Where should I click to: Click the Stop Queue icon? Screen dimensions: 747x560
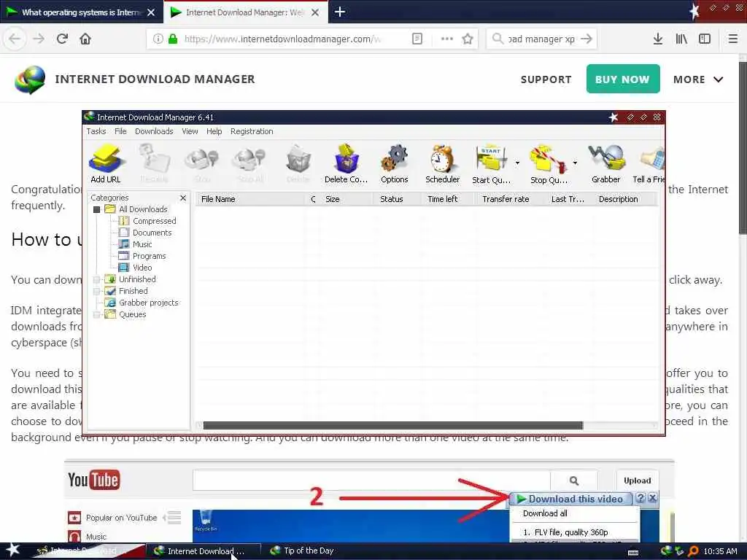[549, 163]
